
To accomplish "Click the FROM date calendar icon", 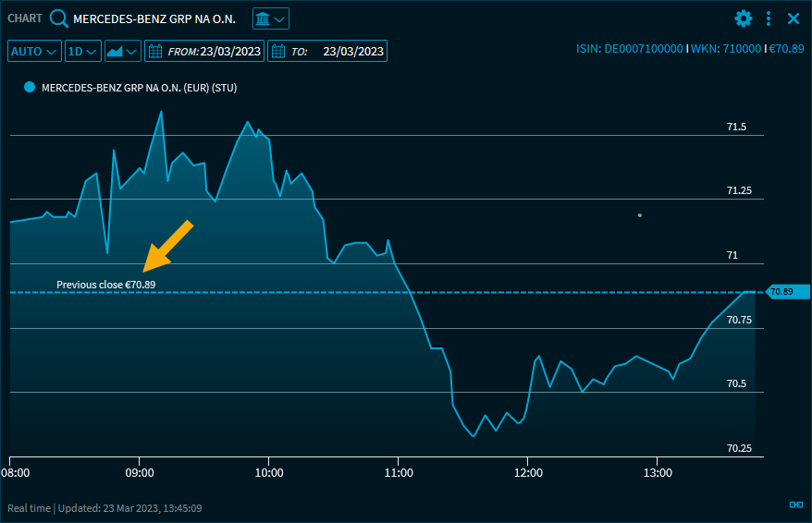I will (x=155, y=52).
